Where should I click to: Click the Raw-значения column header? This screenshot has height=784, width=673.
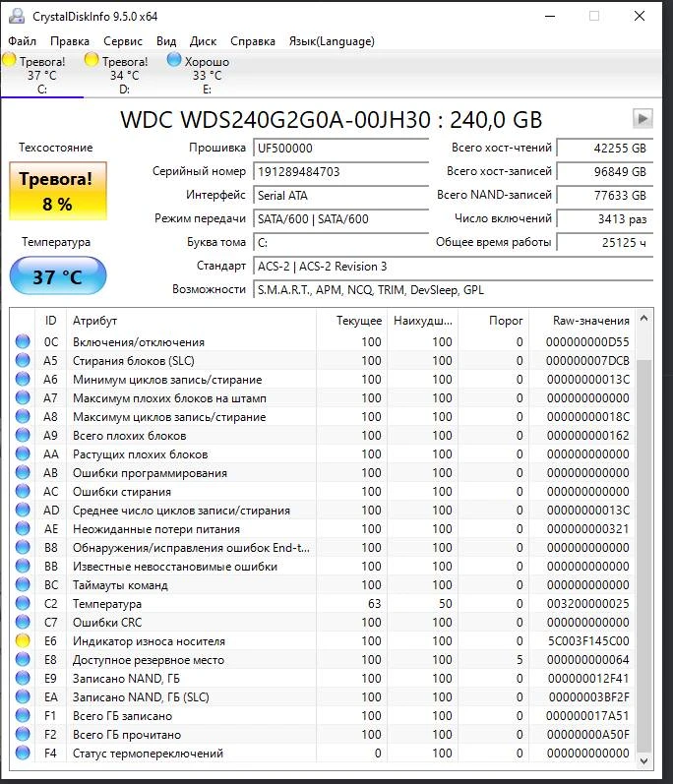click(582, 320)
